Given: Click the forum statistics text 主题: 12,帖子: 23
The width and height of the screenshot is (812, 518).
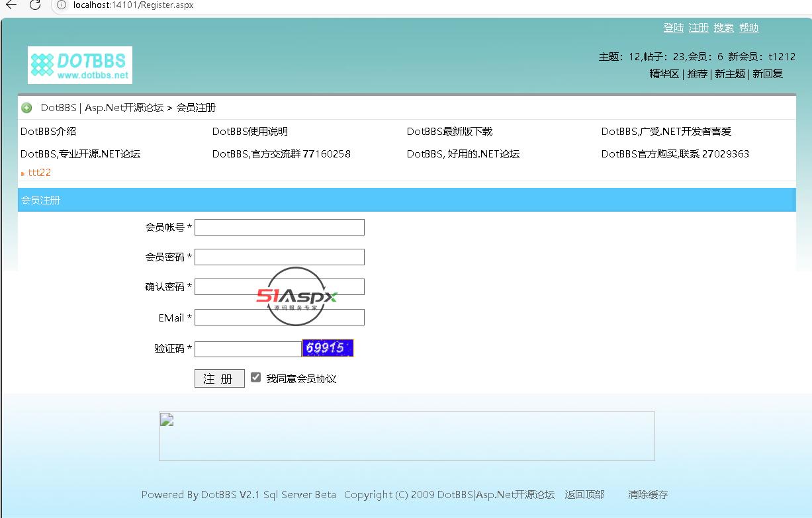Looking at the screenshot, I should click(642, 57).
